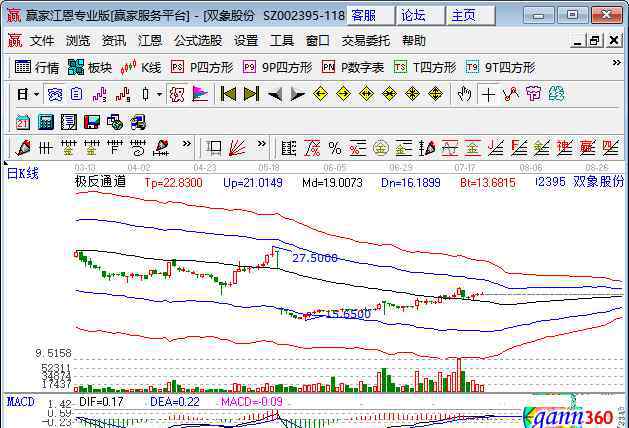The height and width of the screenshot is (428, 629).
Task: Click the MACD indicator label
Action: click(21, 402)
